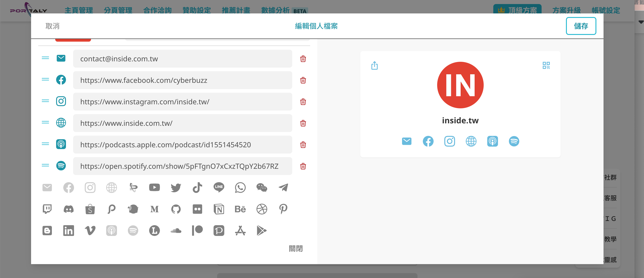Click the Spotify icon in the profile preview
Image resolution: width=644 pixels, height=278 pixels.
pyautogui.click(x=514, y=141)
